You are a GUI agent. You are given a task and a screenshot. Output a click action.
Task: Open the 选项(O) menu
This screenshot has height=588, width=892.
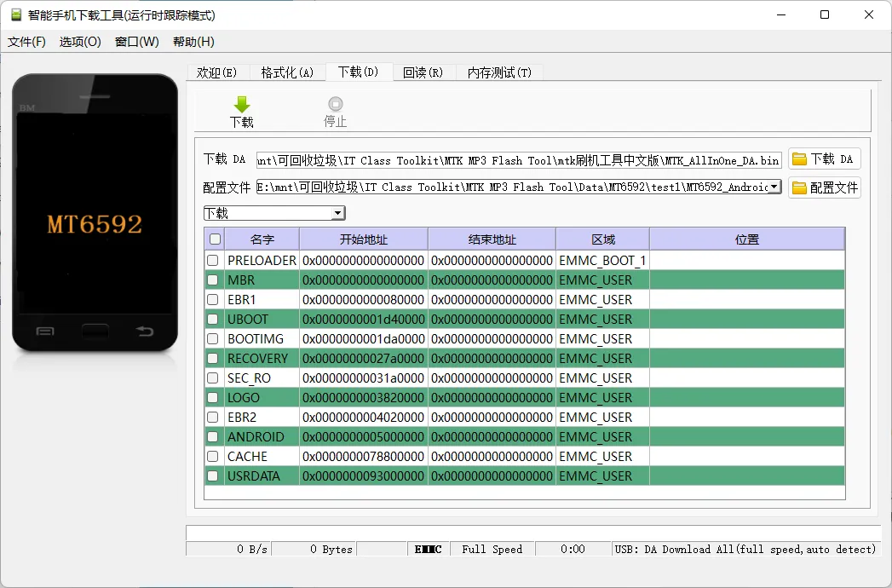coord(80,42)
